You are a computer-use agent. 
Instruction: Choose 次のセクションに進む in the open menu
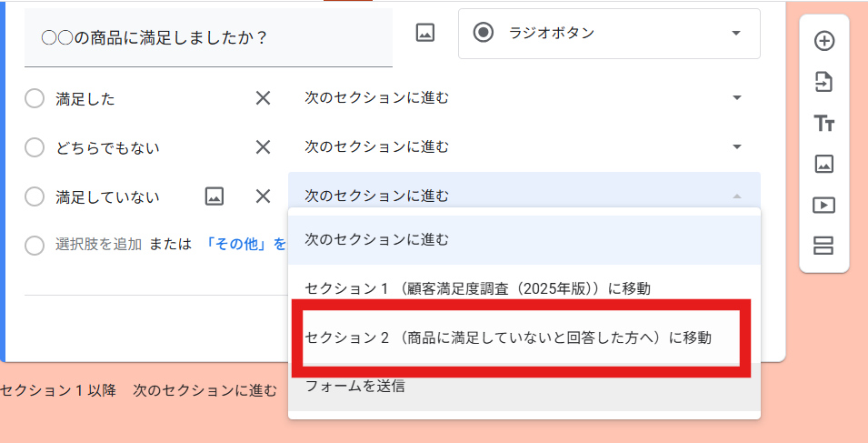[x=524, y=239]
